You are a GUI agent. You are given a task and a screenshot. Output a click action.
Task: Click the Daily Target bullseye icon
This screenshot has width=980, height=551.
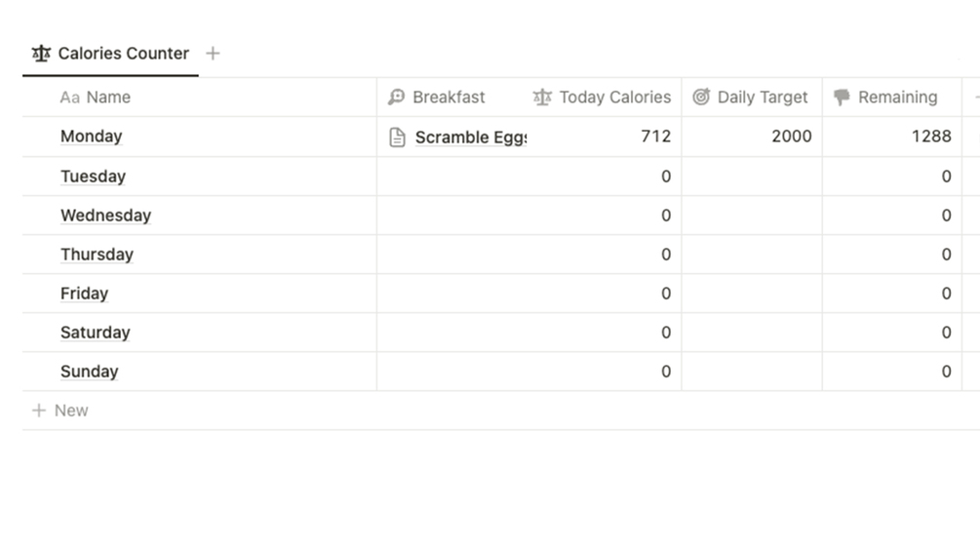tap(700, 98)
